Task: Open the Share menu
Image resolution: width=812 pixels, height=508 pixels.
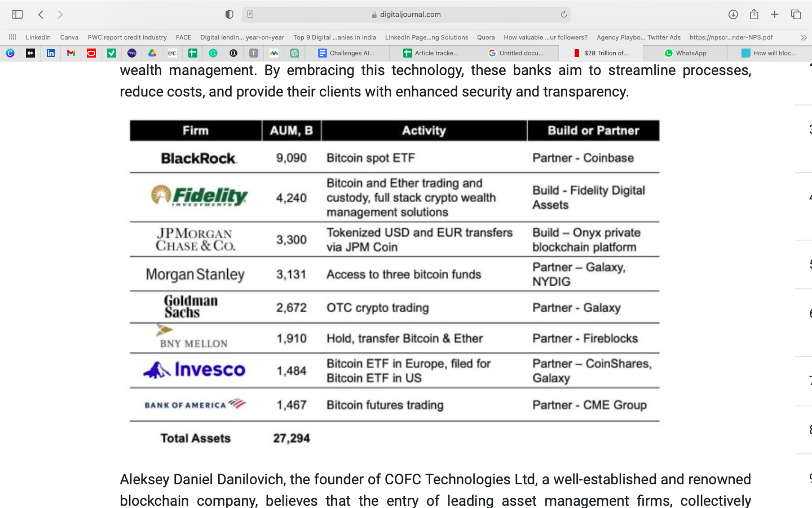Action: (754, 14)
